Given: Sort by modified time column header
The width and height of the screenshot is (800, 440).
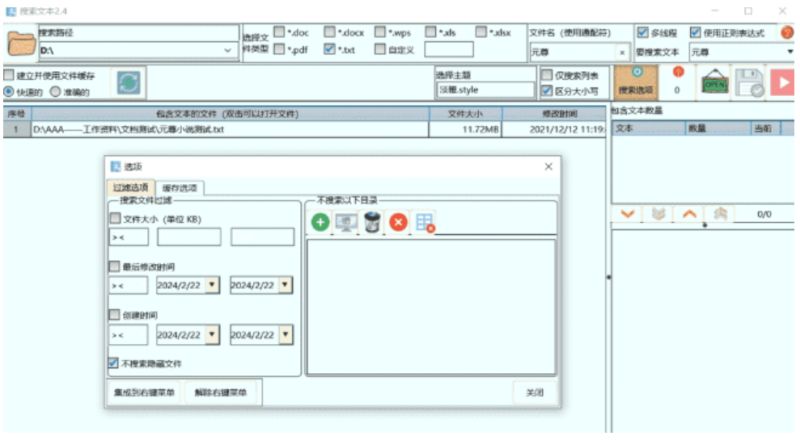Looking at the screenshot, I should pos(556,113).
